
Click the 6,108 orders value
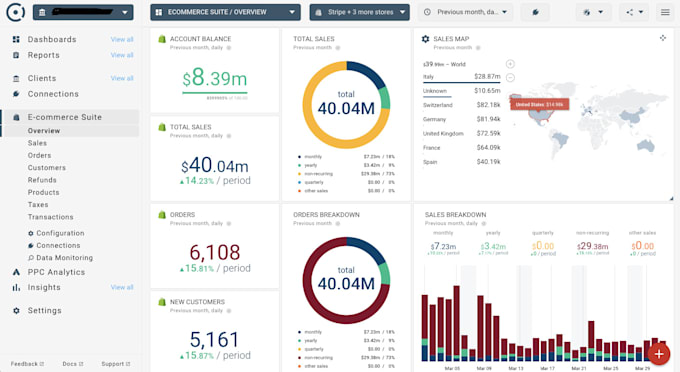point(215,252)
